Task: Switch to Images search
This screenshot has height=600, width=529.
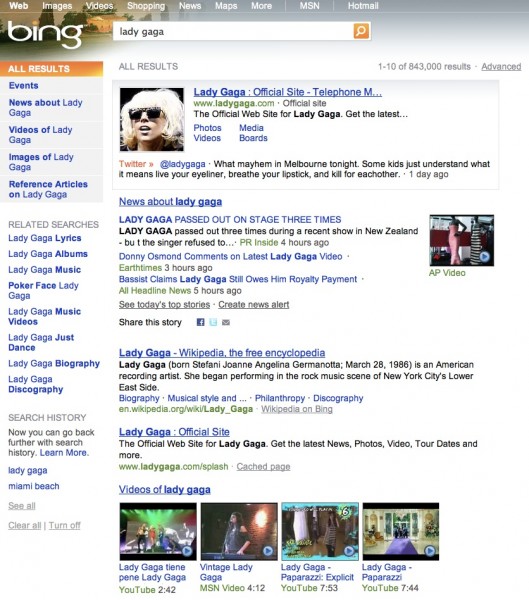Action: [x=57, y=6]
